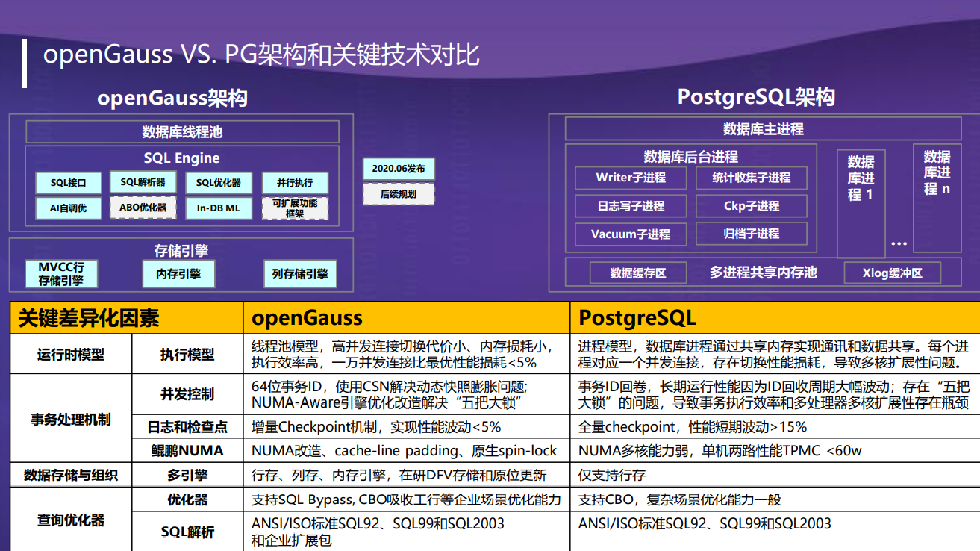The image size is (980, 551).
Task: Click the "查询优化器" category cell
Action: click(71, 520)
